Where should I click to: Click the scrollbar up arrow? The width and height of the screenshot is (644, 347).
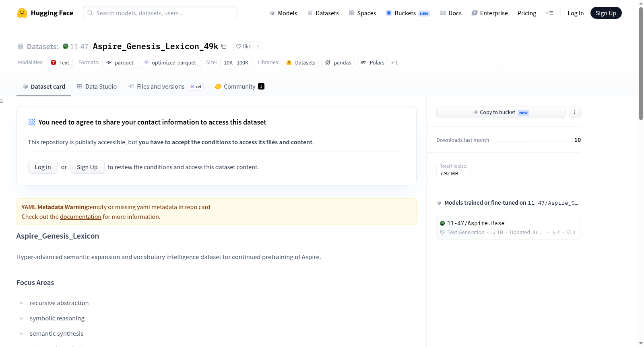(x=641, y=3)
